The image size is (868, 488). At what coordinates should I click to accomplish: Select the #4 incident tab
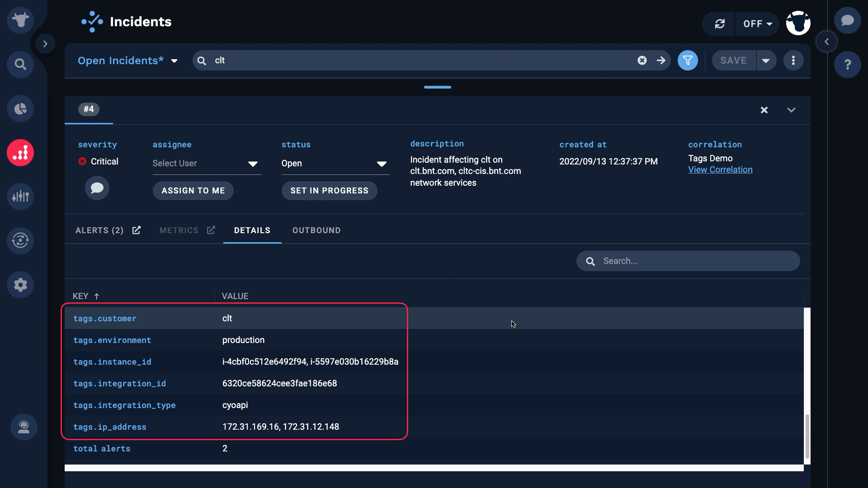tap(89, 109)
